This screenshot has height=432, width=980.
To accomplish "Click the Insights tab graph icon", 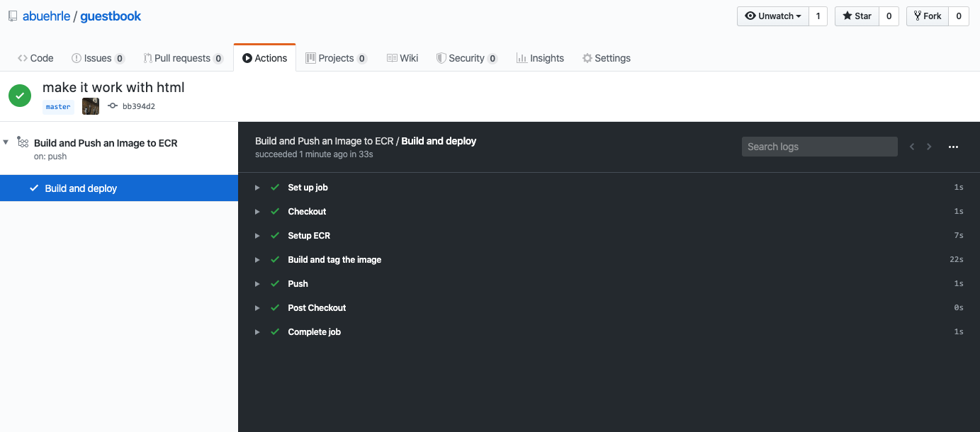I will click(x=522, y=58).
